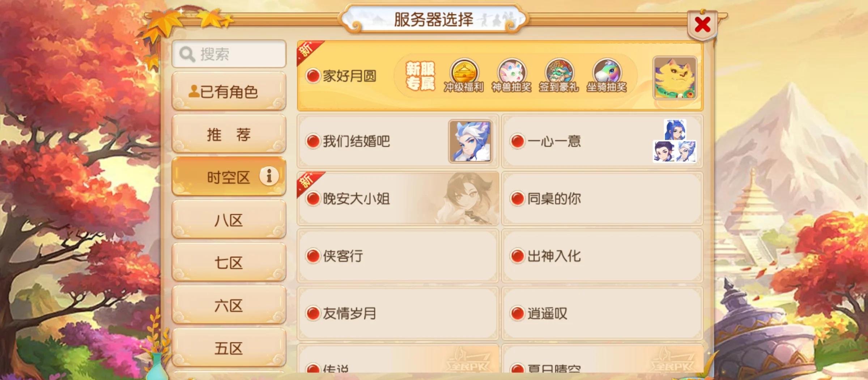Viewport: 868px width, 380px height.
Task: Click the magnifier search icon
Action: point(187,54)
